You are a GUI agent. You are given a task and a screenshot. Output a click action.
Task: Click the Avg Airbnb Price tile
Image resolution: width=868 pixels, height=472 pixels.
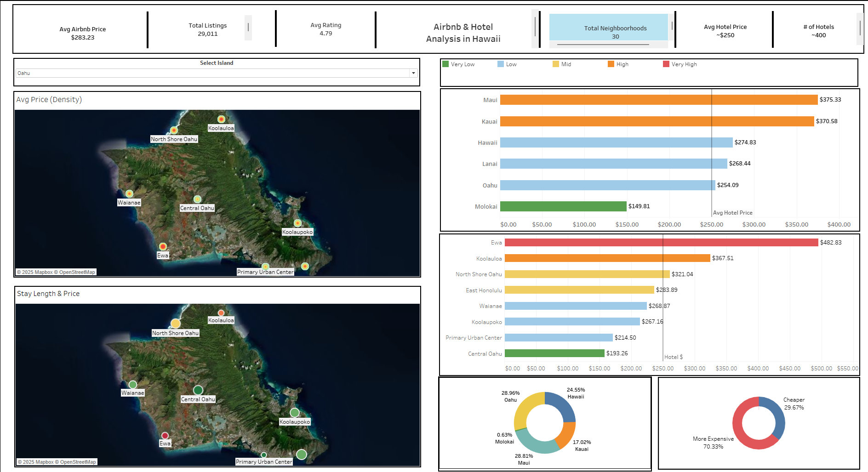click(83, 33)
